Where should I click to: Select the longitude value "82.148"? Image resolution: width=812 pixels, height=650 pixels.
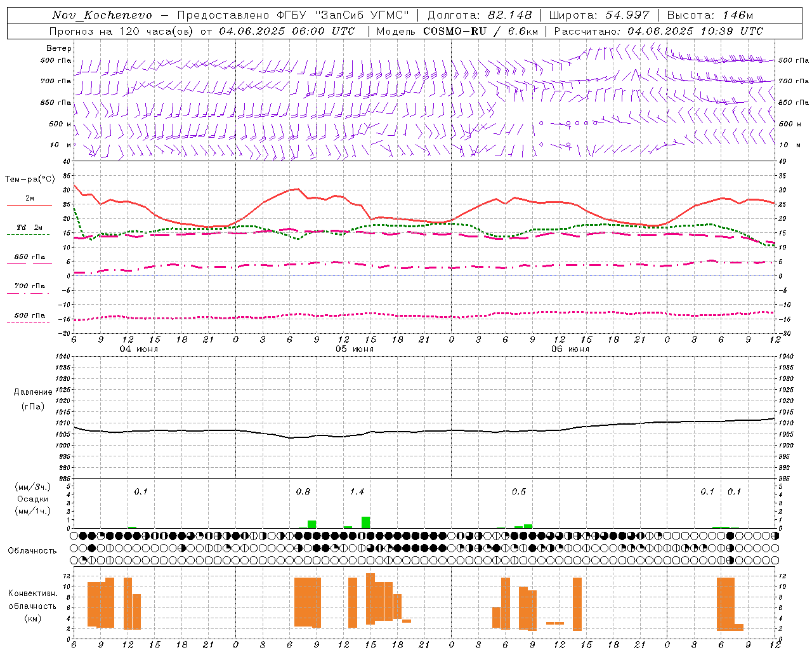510,15
